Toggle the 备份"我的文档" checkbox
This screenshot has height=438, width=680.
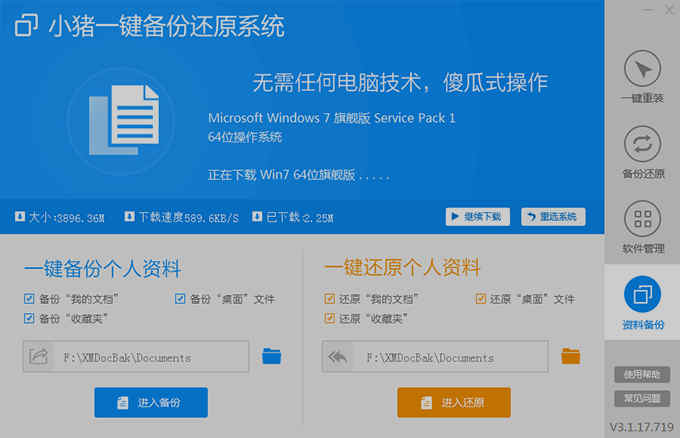29,298
